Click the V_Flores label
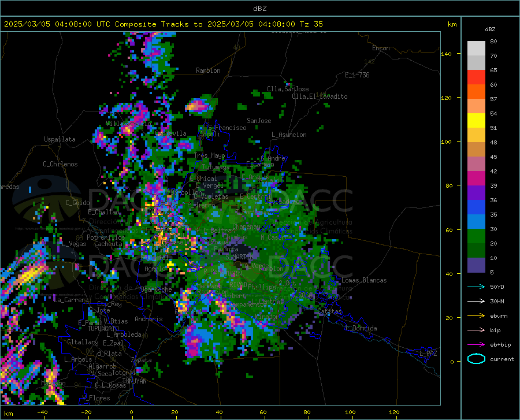The height and width of the screenshot is (420, 520). 96,398
